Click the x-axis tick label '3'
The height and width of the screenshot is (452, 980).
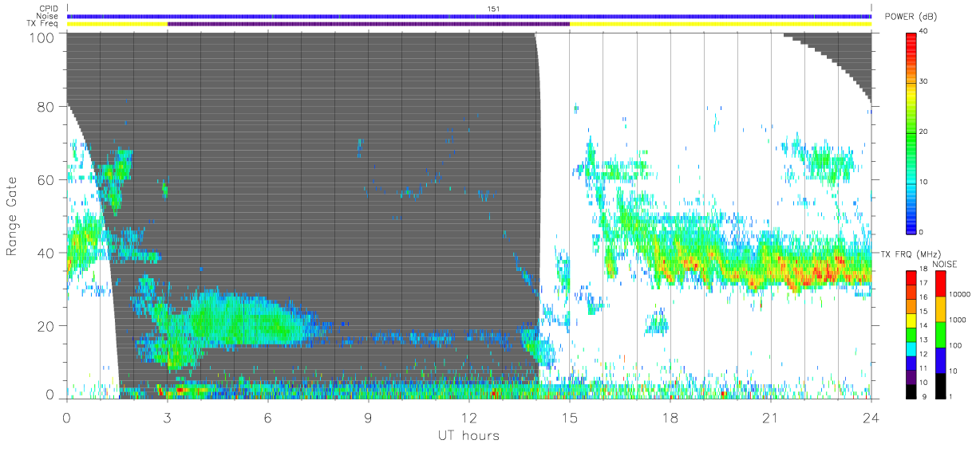168,418
